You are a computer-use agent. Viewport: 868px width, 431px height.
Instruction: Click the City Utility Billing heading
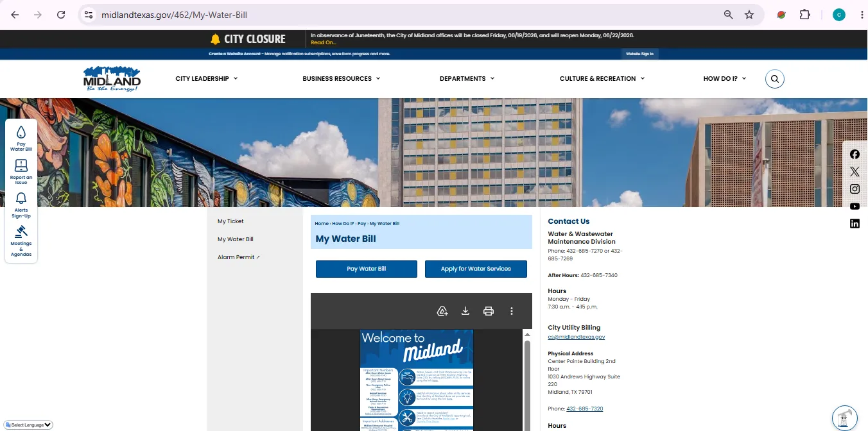point(574,328)
